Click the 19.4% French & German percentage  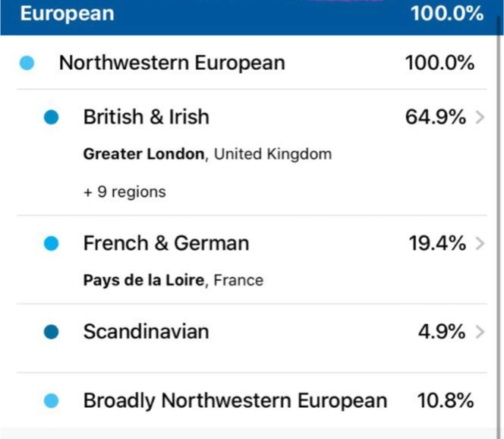435,244
